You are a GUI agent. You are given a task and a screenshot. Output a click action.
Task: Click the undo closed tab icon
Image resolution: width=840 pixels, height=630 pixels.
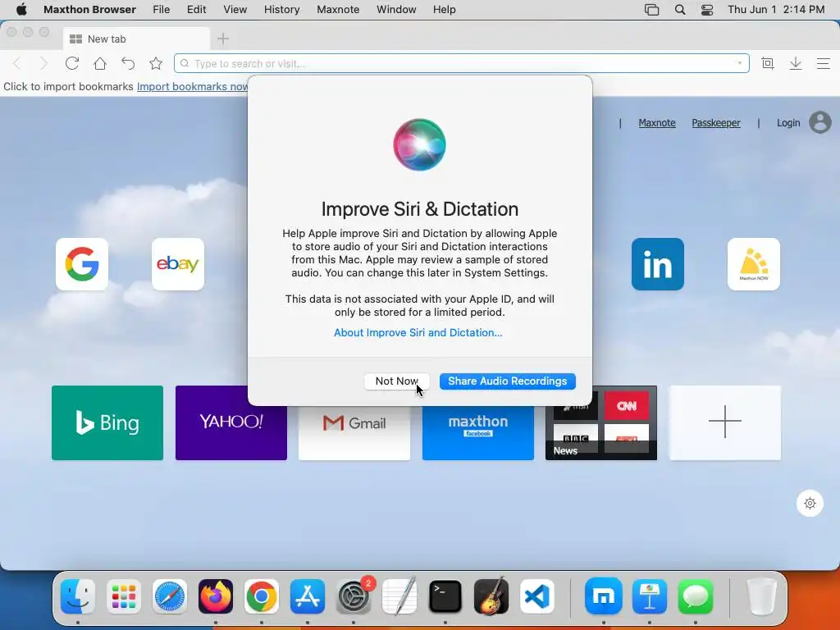(x=127, y=63)
